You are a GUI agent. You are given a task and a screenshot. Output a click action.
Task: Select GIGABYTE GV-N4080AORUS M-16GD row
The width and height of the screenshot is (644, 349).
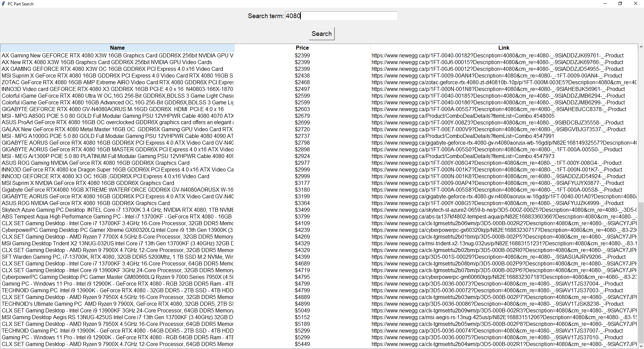tap(319, 109)
